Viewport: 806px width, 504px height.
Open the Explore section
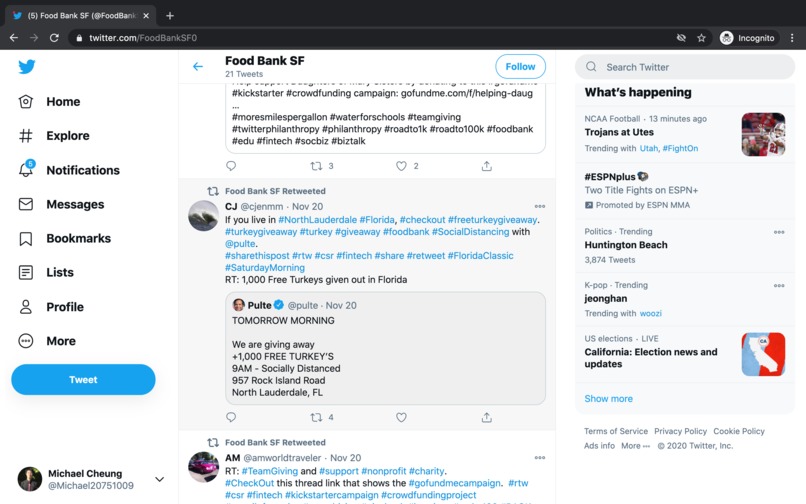tap(54, 136)
